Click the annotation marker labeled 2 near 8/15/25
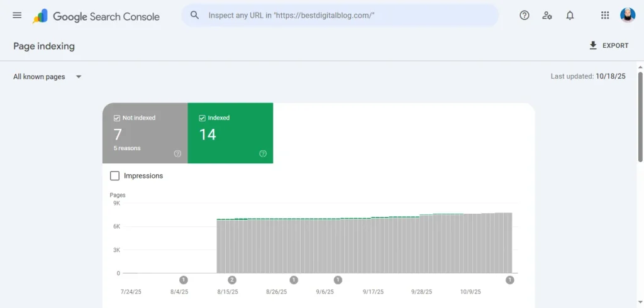This screenshot has height=308, width=644. pyautogui.click(x=232, y=280)
